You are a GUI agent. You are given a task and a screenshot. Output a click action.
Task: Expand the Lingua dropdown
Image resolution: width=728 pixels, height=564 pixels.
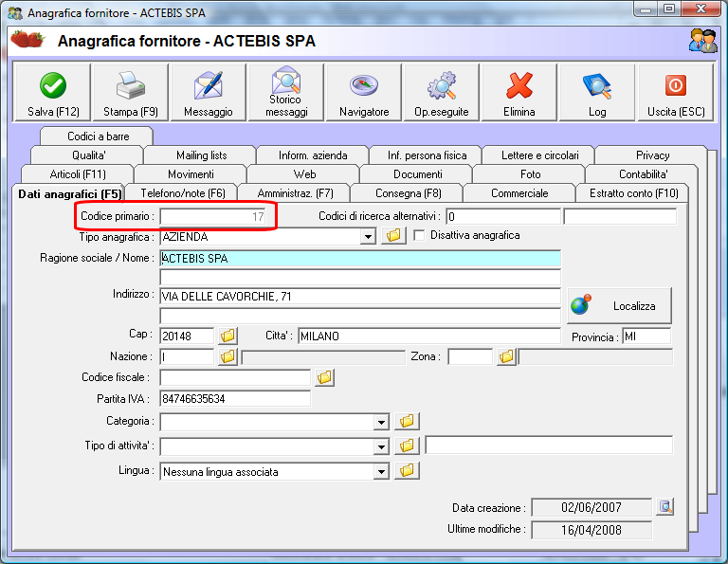coord(381,472)
